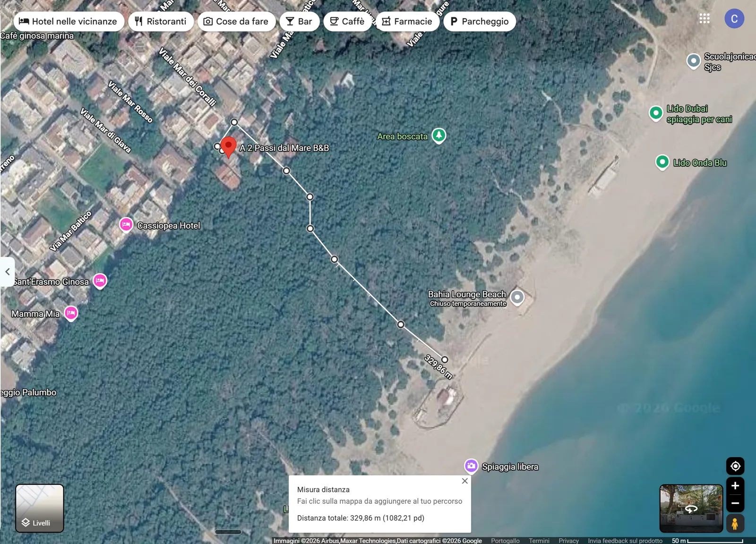Screen dimensions: 756x544
Task: Filter map by Ristoranti
Action: (x=161, y=21)
